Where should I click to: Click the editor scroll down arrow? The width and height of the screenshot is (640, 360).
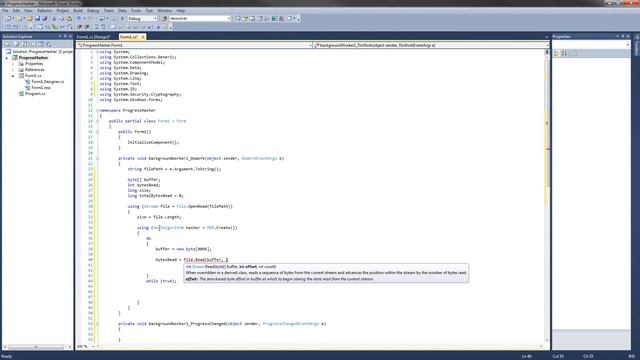547,340
